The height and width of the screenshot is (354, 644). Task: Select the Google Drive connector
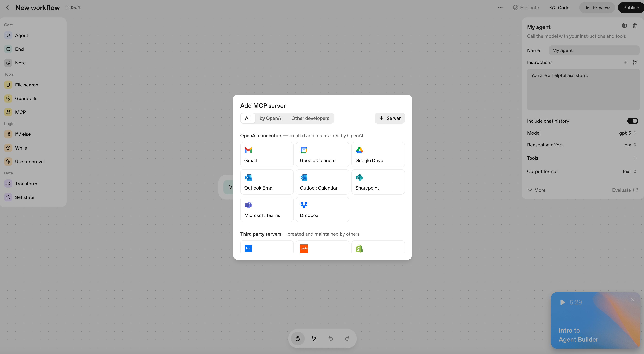(378, 155)
